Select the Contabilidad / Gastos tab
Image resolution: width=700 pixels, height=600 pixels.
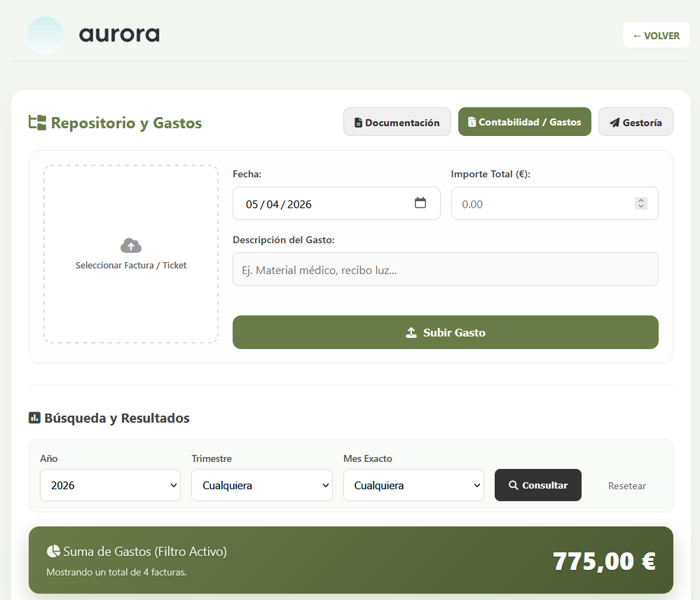[x=524, y=122]
